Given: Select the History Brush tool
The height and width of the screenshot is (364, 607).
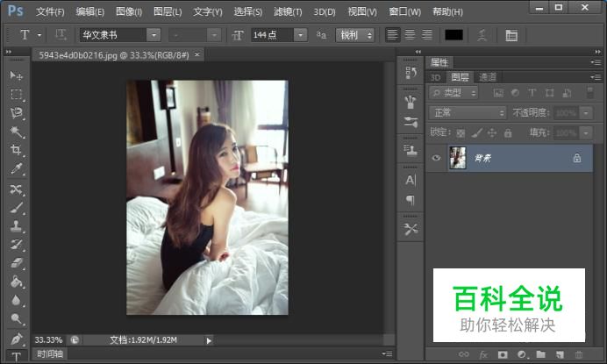Looking at the screenshot, I should click(16, 245).
